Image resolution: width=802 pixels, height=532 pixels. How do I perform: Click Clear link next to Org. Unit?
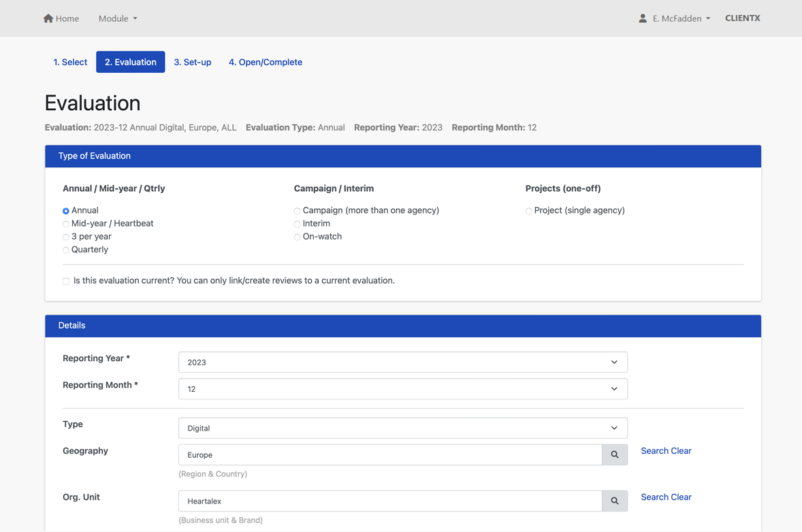[681, 497]
